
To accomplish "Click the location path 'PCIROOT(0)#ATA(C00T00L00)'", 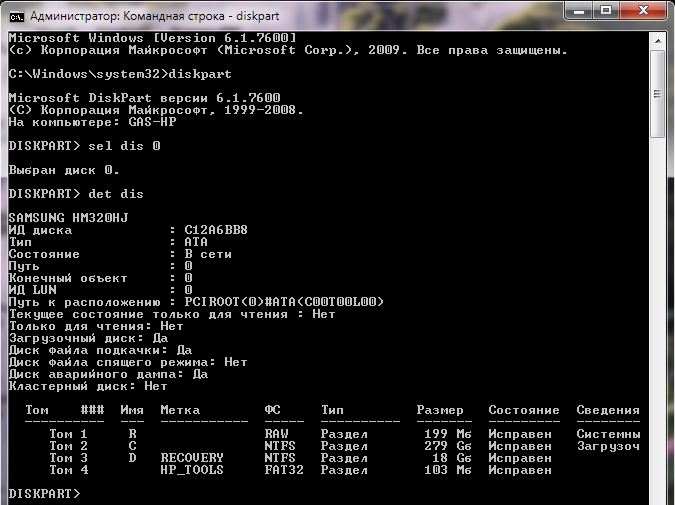I will click(x=284, y=302).
